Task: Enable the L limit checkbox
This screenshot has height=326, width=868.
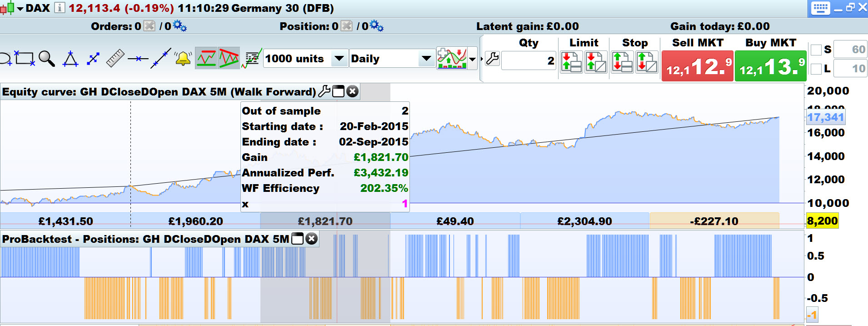Action: pos(816,69)
